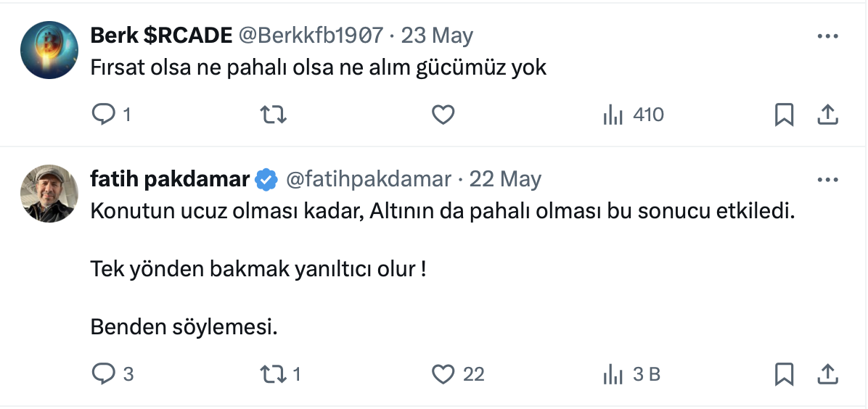Like fatih pakdamar's tweet
The height and width of the screenshot is (409, 868).
(443, 374)
